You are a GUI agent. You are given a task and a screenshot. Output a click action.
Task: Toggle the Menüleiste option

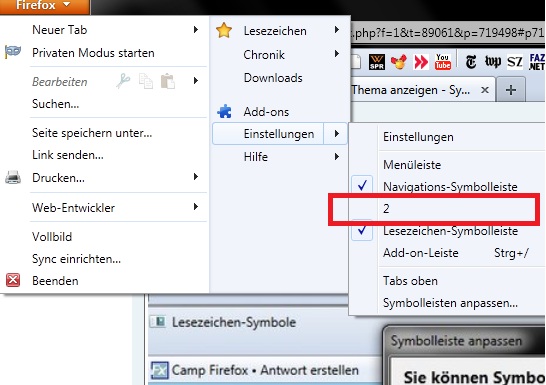point(412,165)
